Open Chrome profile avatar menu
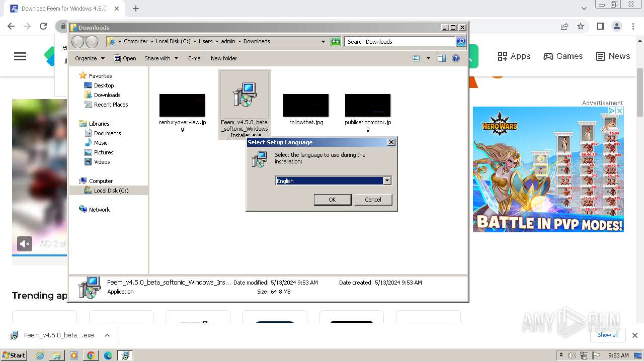 (616, 26)
